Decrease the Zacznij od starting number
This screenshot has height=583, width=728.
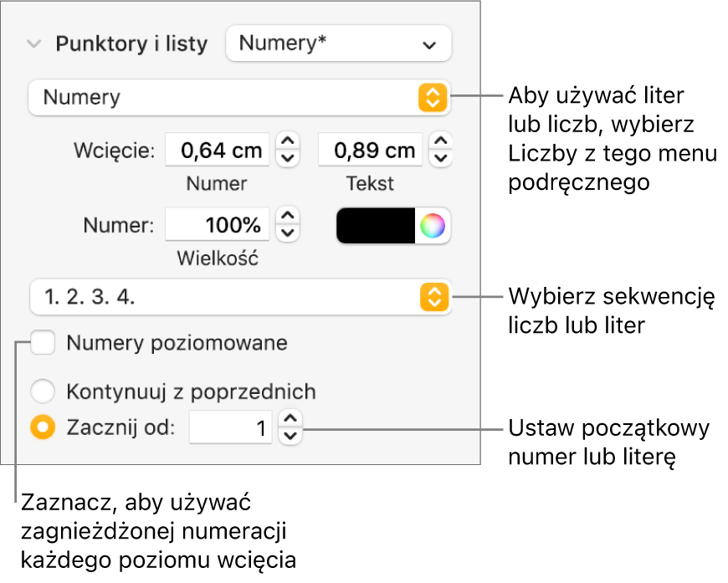[290, 437]
